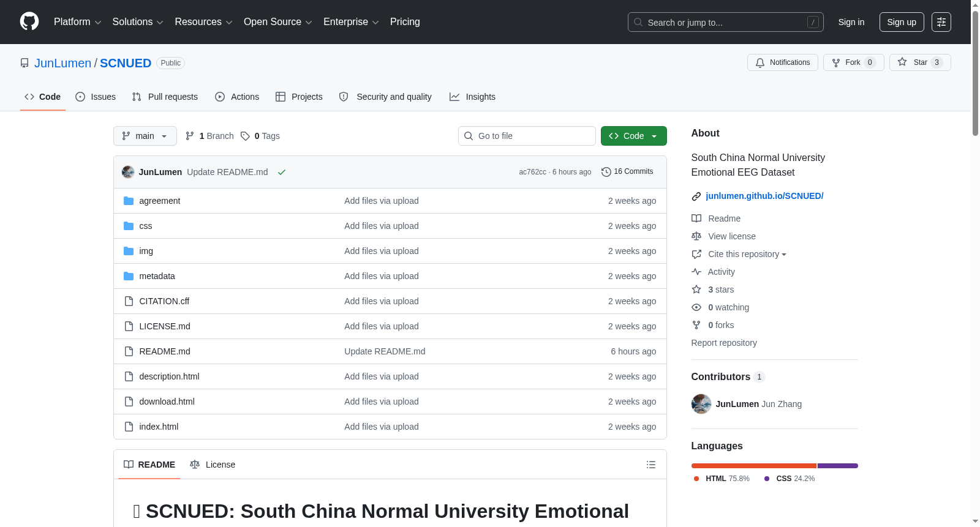Fork this repository
Viewport: 980px width, 527px height.
tap(853, 62)
